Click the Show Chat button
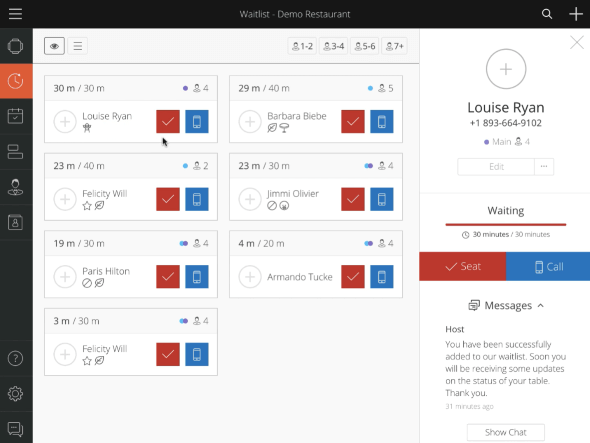Image resolution: width=590 pixels, height=443 pixels. click(x=505, y=432)
